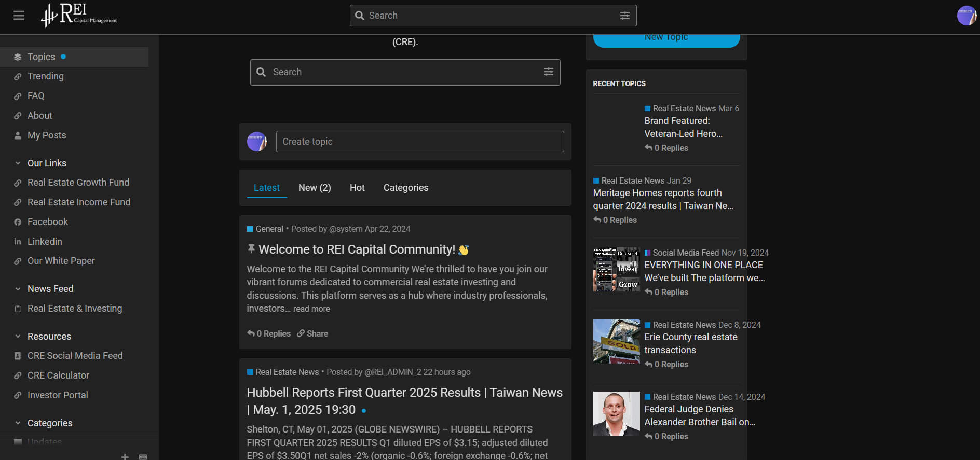Viewport: 980px width, 460px height.
Task: Open the Erie County sold sign thumbnail
Action: coord(617,341)
